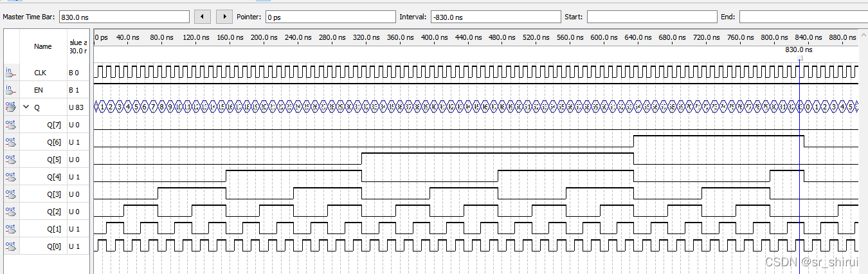
Task: Click the 'U 83' value of Q bus
Action: [77, 107]
